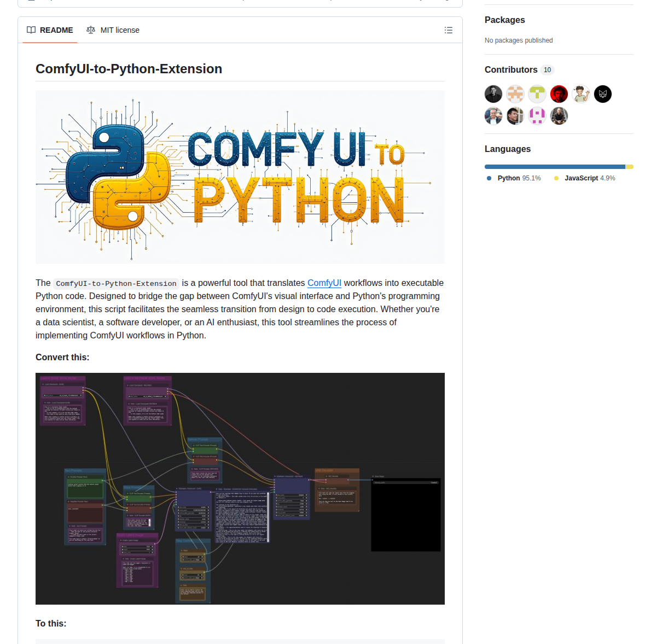Click the book icon beside README
This screenshot has height=644, width=651.
(x=31, y=30)
